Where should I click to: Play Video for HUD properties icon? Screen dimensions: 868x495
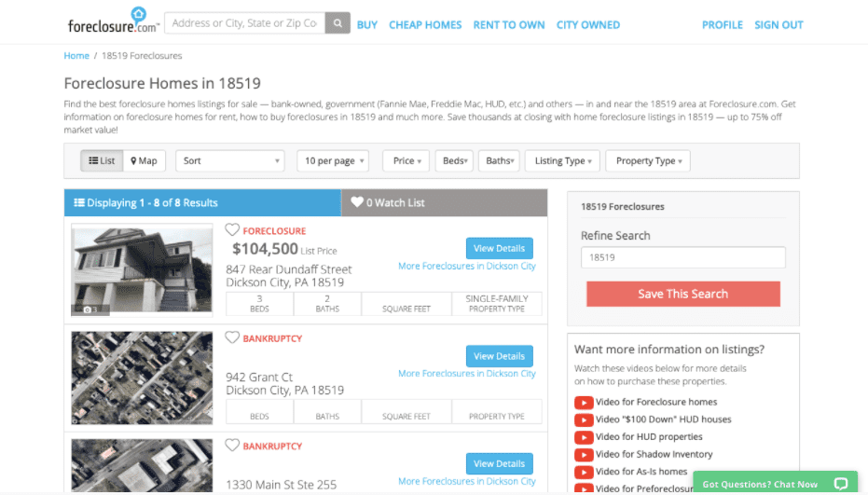(584, 437)
